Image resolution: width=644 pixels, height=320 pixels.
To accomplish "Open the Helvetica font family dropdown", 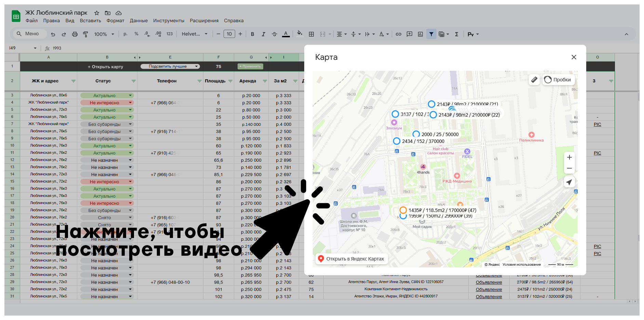I will coord(194,34).
